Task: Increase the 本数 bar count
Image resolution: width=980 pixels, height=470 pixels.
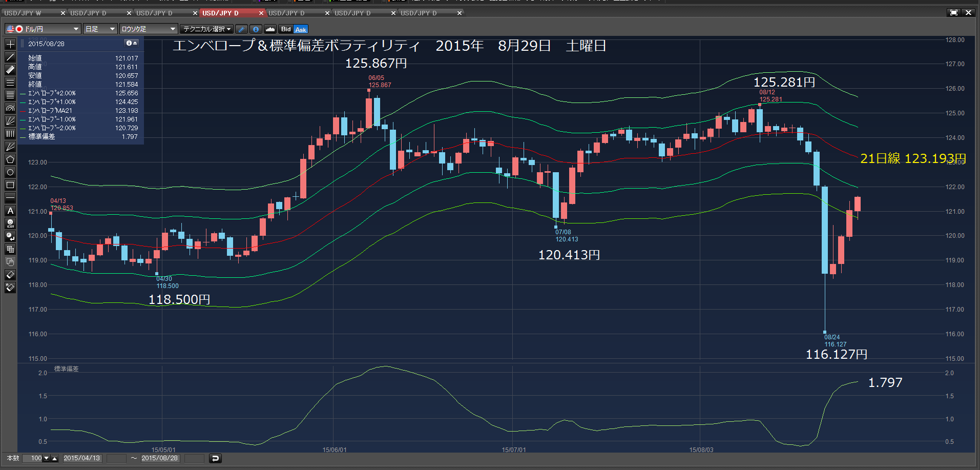Action: pyautogui.click(x=55, y=458)
